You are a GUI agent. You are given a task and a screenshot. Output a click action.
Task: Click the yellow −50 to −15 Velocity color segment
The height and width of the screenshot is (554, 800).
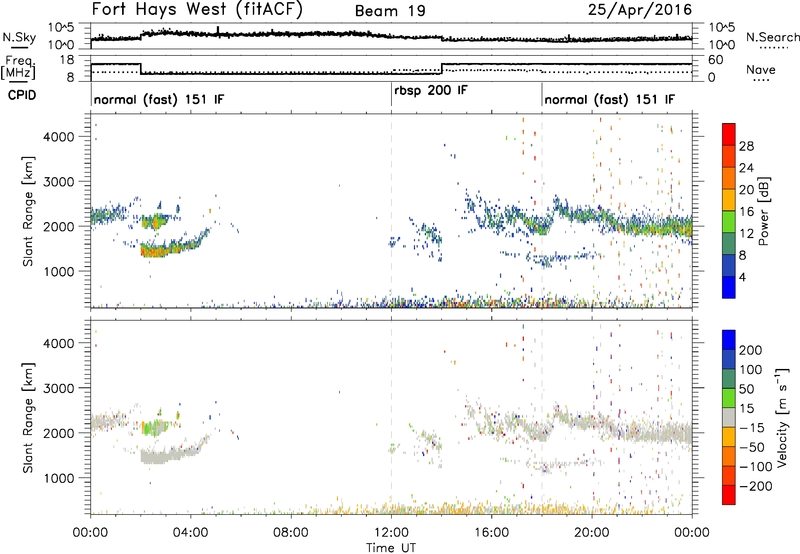pyautogui.click(x=729, y=437)
